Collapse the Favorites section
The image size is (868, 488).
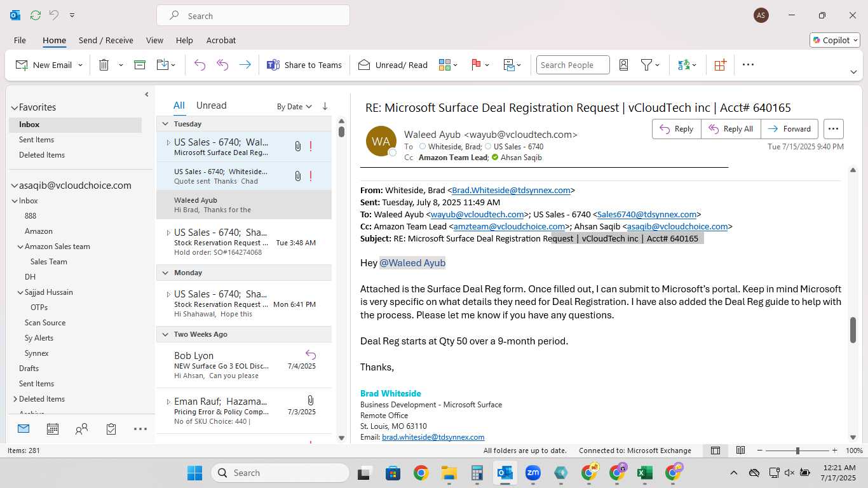[14, 108]
